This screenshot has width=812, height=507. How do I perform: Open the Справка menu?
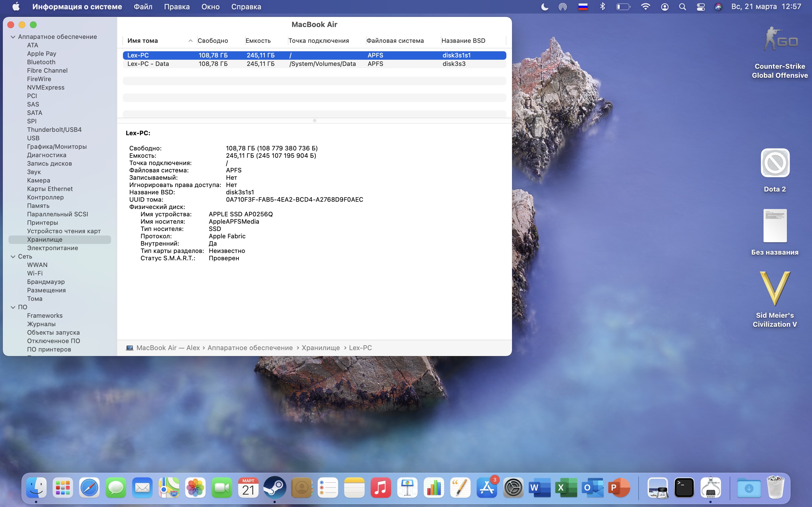point(246,7)
